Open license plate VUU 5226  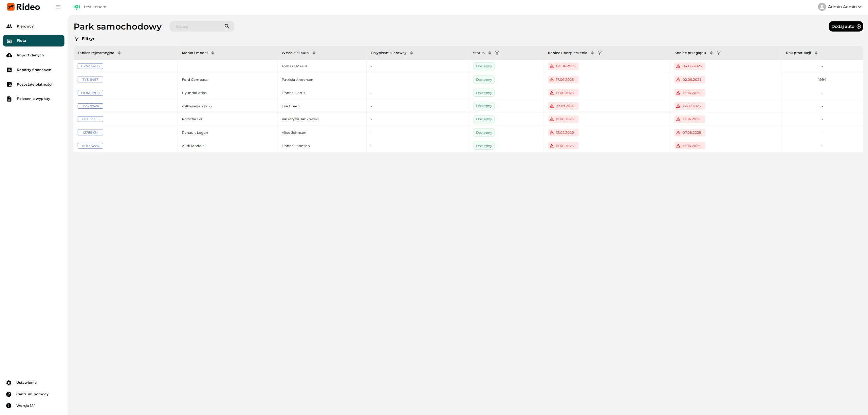(x=90, y=146)
